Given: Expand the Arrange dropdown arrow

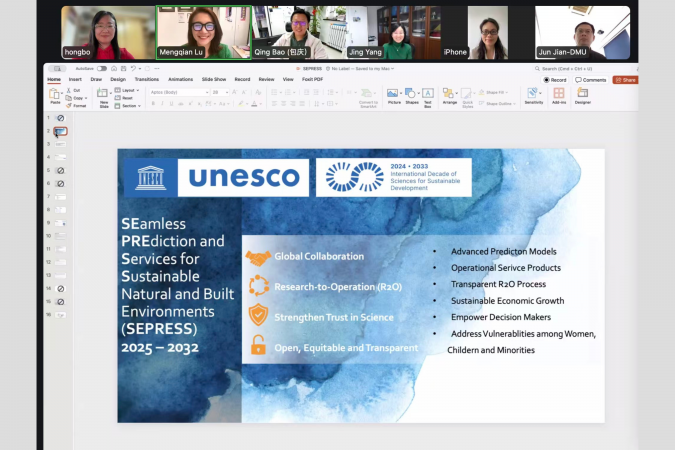Looking at the screenshot, I should tap(456, 93).
